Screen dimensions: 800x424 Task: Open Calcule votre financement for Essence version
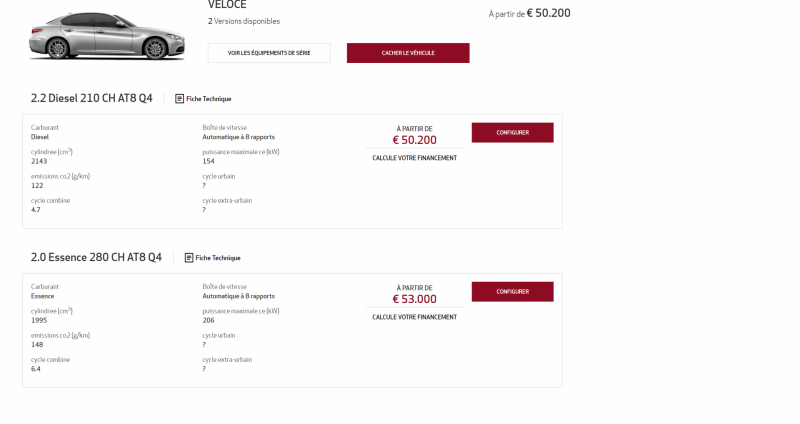(414, 317)
